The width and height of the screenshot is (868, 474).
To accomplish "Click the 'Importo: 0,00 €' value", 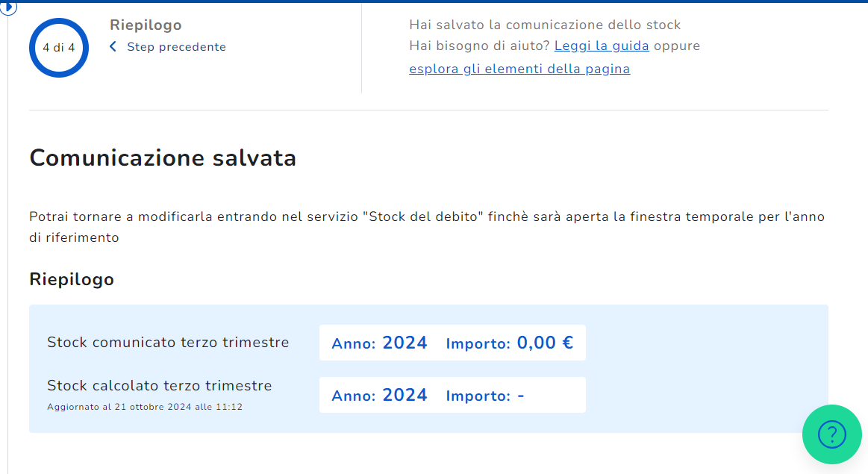I will point(510,343).
